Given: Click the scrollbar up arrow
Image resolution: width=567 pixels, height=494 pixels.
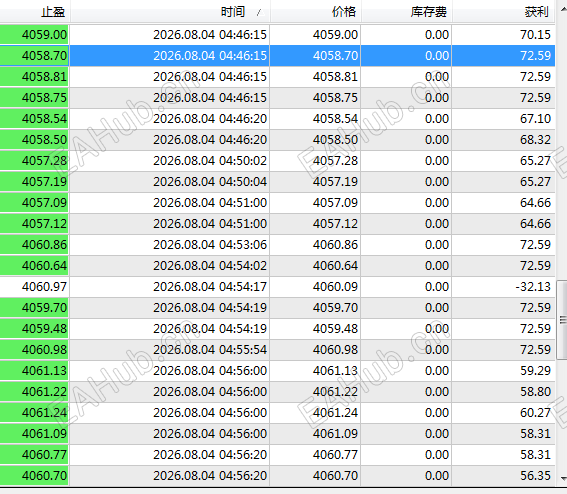Looking at the screenshot, I should pos(563,8).
